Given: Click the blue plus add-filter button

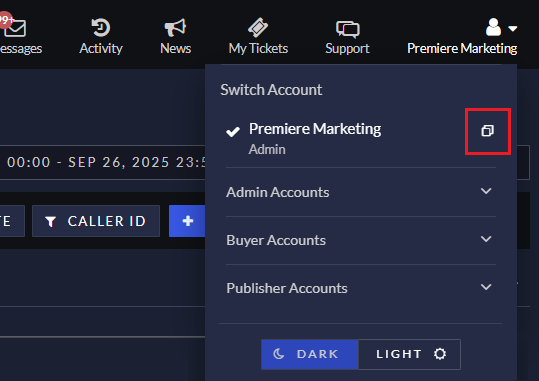Looking at the screenshot, I should click(187, 221).
